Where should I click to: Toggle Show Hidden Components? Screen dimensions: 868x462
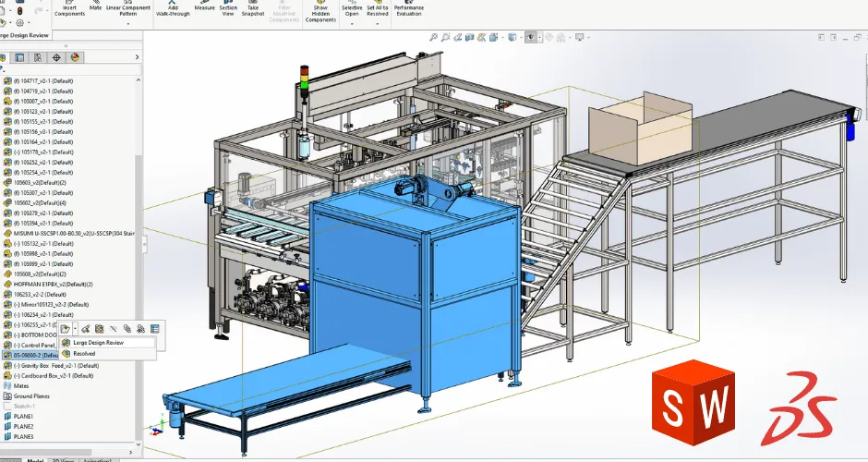click(320, 13)
